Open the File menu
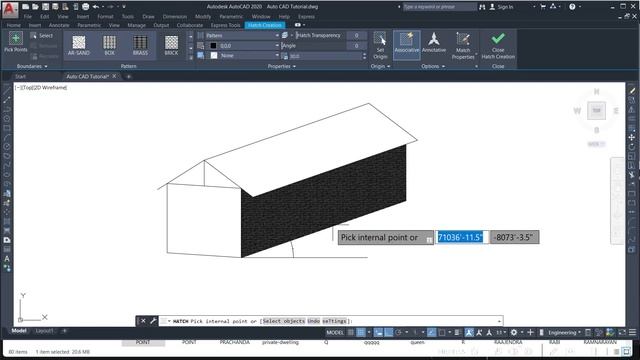 coord(27,17)
